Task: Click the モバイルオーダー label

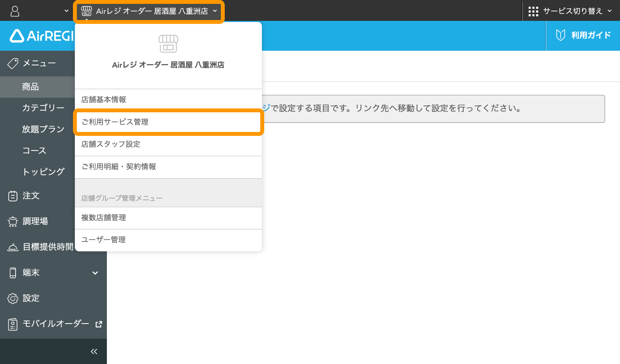Action: (x=56, y=324)
